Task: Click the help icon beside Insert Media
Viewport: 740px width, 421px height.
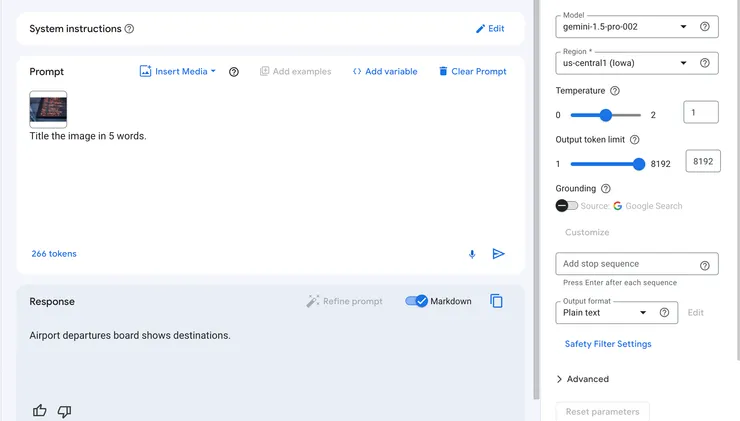Action: [234, 72]
